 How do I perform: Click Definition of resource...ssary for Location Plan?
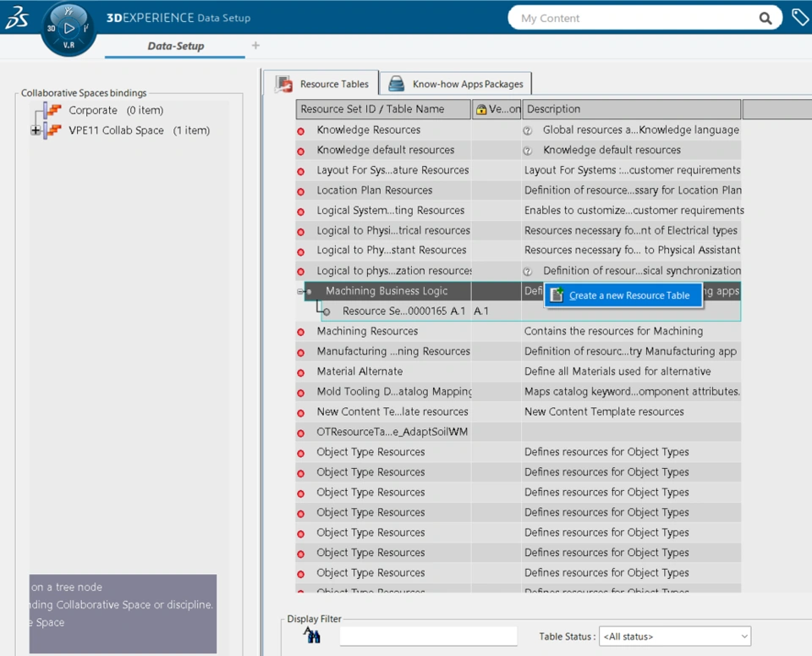[x=633, y=190]
